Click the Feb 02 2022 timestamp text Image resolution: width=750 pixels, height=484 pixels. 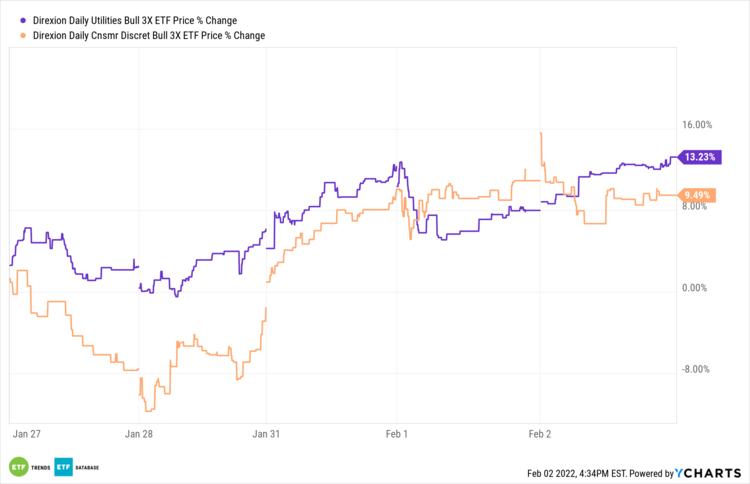click(589, 472)
